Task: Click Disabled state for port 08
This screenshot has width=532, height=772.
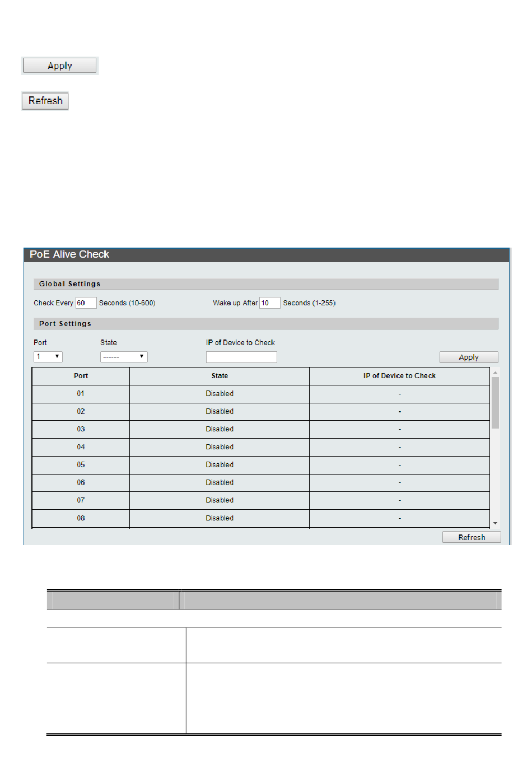Action: point(220,518)
